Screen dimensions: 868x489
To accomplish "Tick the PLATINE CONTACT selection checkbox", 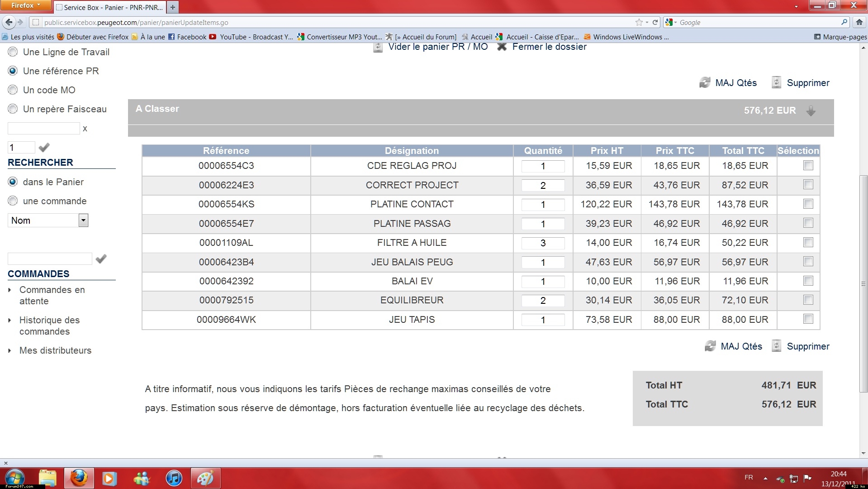I will point(808,204).
